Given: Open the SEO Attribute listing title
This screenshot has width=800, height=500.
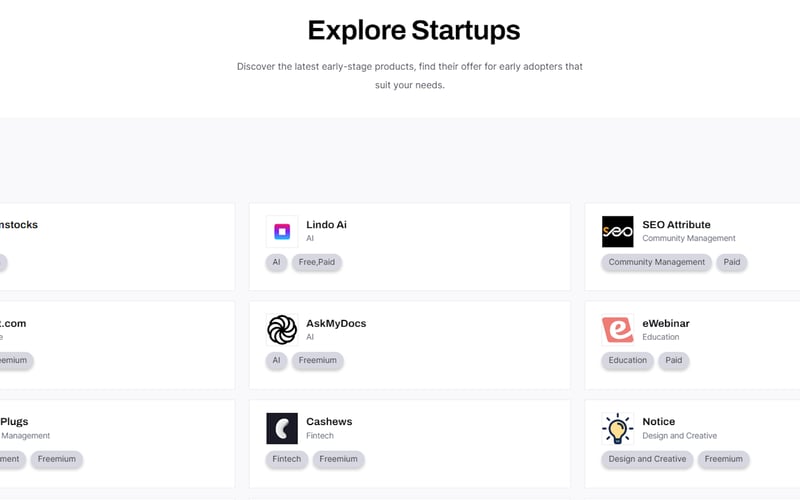Looking at the screenshot, I should [676, 225].
